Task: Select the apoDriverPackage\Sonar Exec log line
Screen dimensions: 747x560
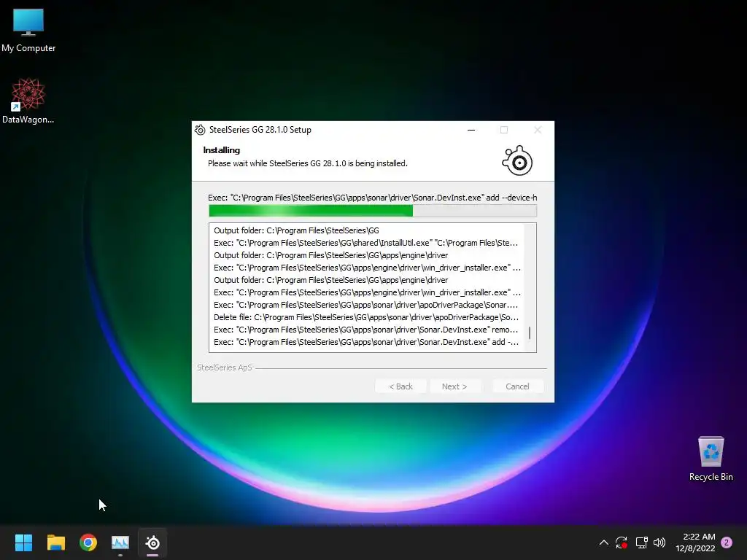Action: (x=366, y=305)
